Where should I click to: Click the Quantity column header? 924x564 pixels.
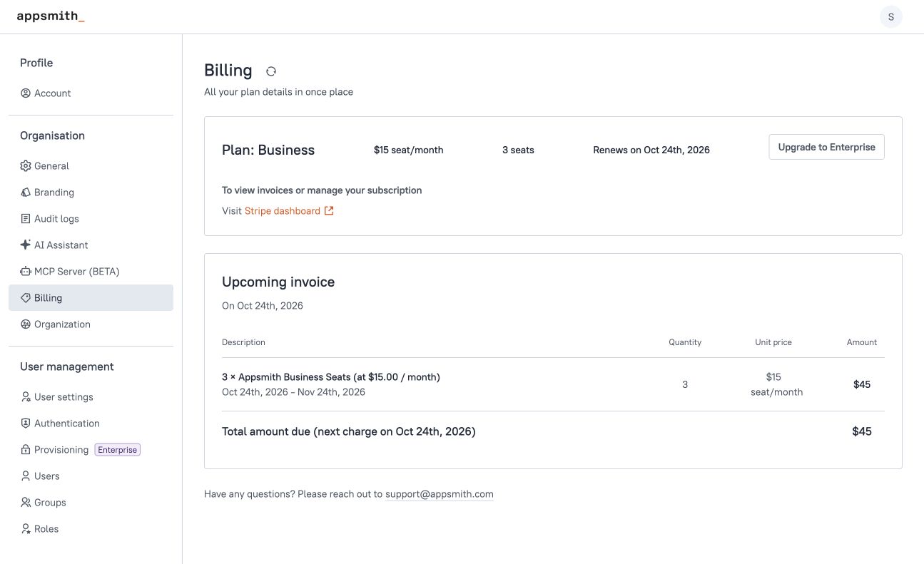[685, 342]
